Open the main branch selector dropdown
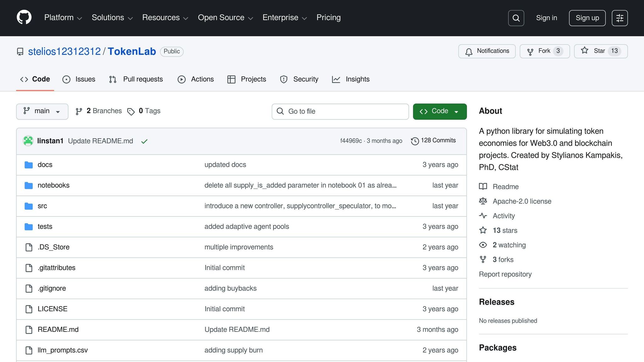This screenshot has height=362, width=644. pos(42,112)
